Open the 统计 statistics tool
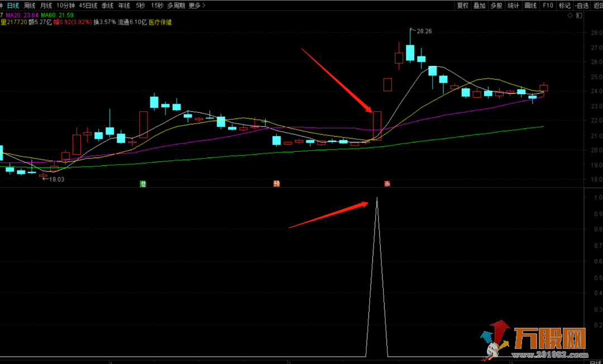The height and width of the screenshot is (364, 603). (x=513, y=6)
